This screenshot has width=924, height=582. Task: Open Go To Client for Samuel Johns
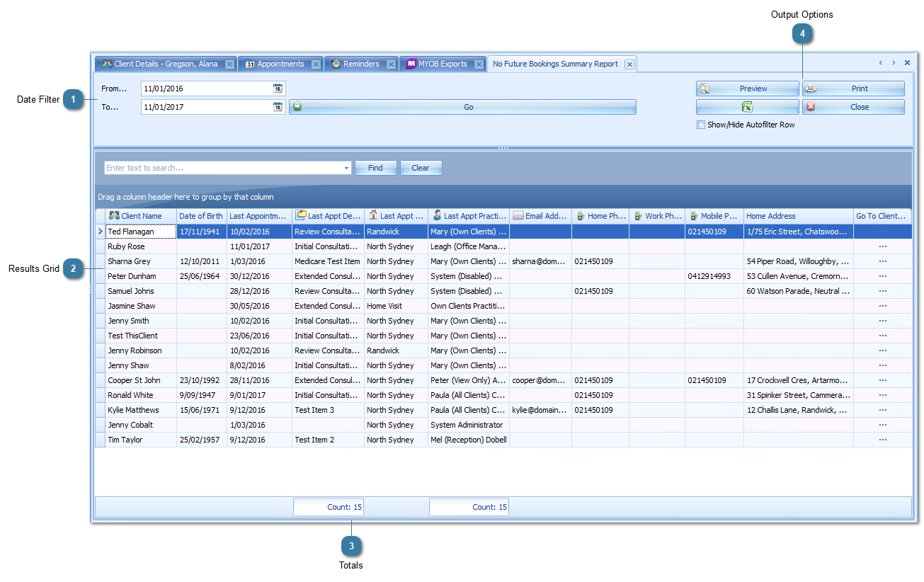882,291
